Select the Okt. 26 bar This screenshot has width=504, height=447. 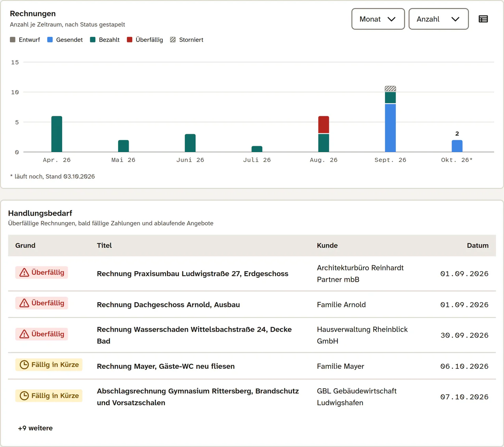457,146
